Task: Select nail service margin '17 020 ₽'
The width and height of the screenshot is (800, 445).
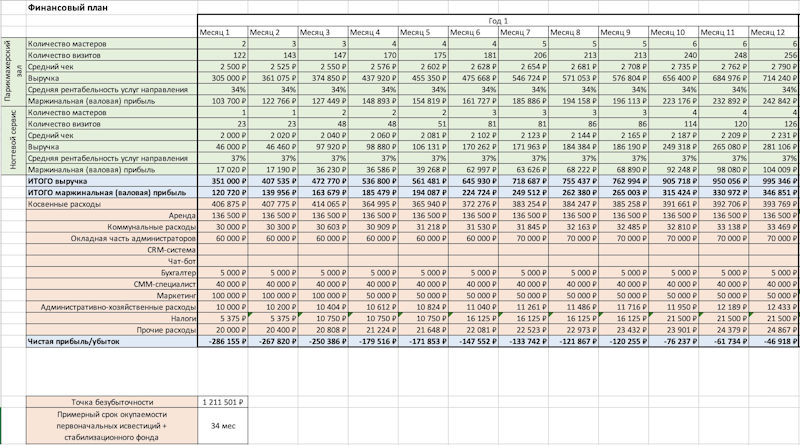Action: 222,169
